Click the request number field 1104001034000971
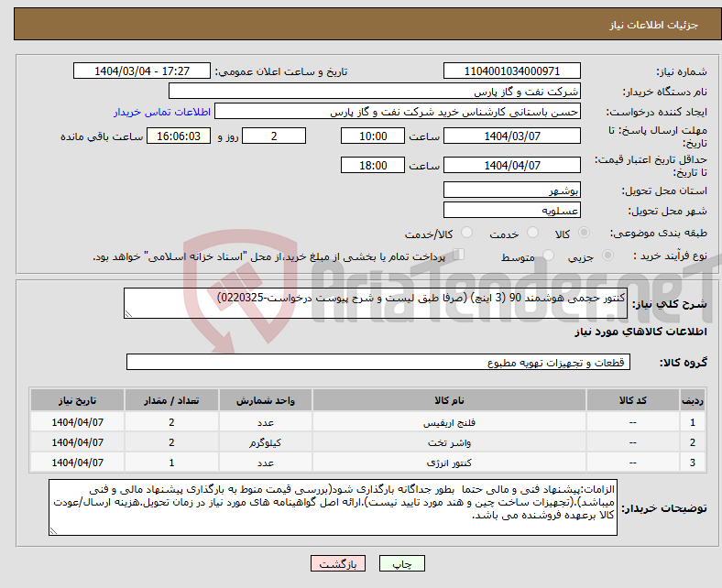Viewport: 722px width, 588px height. pos(511,71)
